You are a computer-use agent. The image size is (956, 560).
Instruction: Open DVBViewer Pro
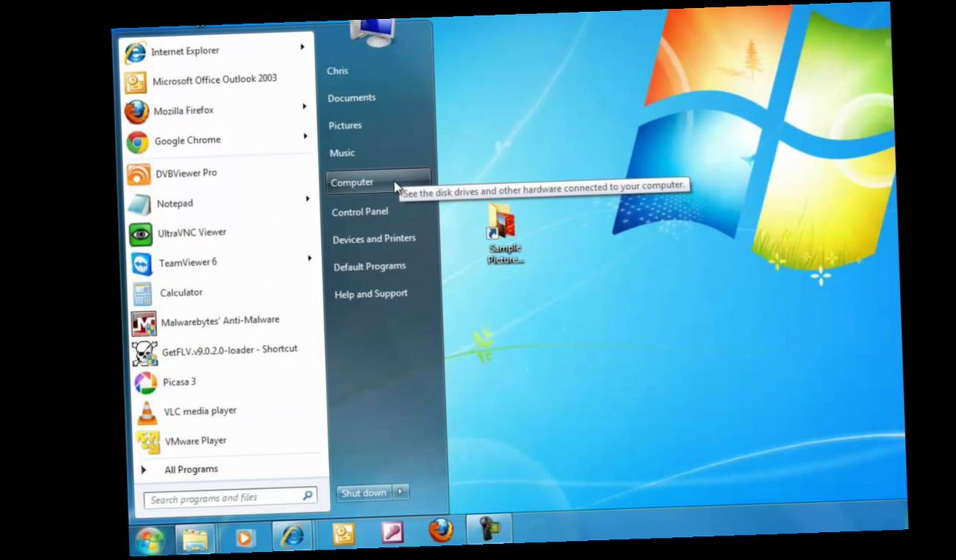click(186, 173)
